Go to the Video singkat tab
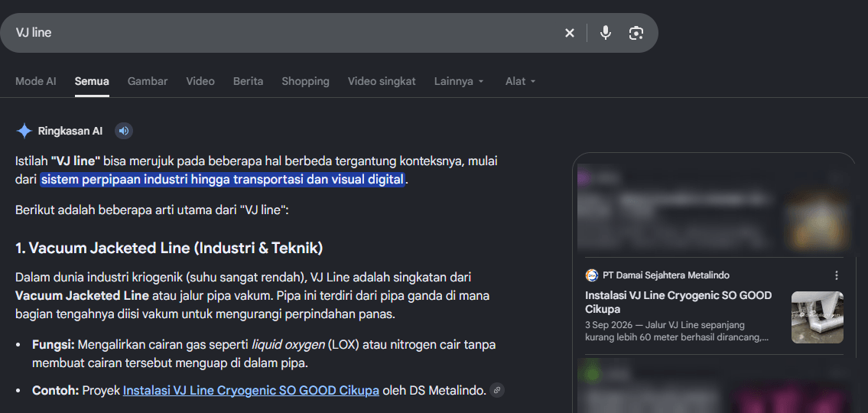 coord(382,81)
